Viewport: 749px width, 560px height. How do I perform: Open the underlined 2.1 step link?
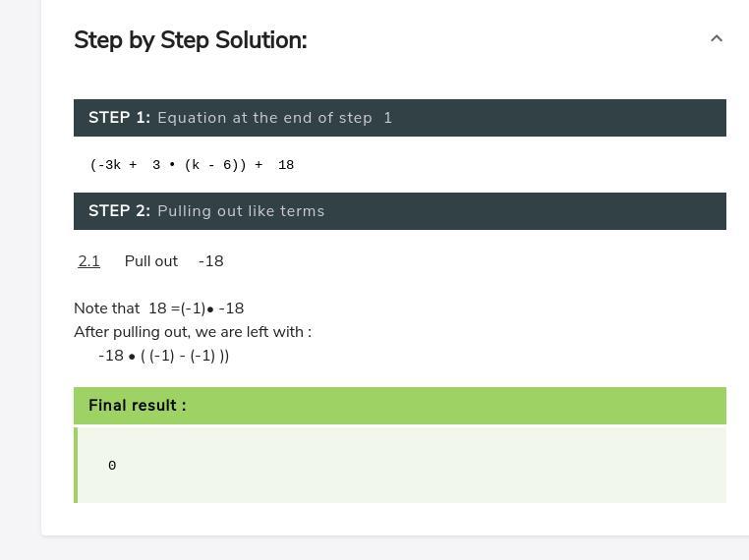click(88, 261)
